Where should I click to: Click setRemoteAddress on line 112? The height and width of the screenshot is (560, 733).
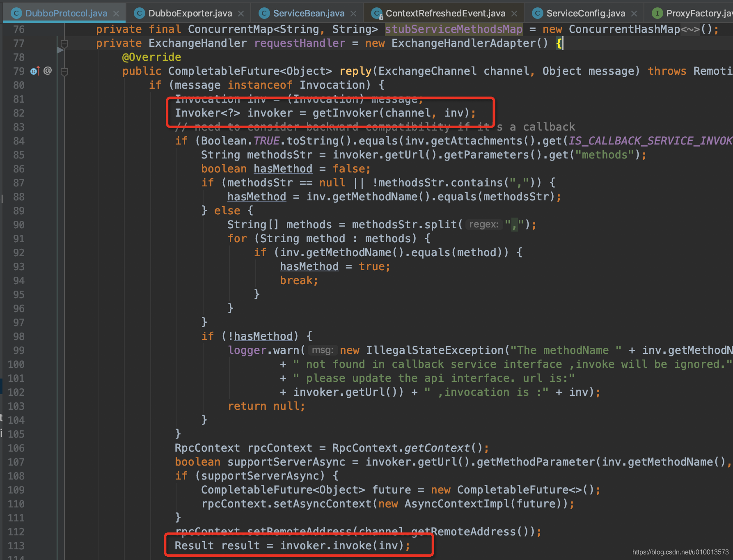point(299,532)
